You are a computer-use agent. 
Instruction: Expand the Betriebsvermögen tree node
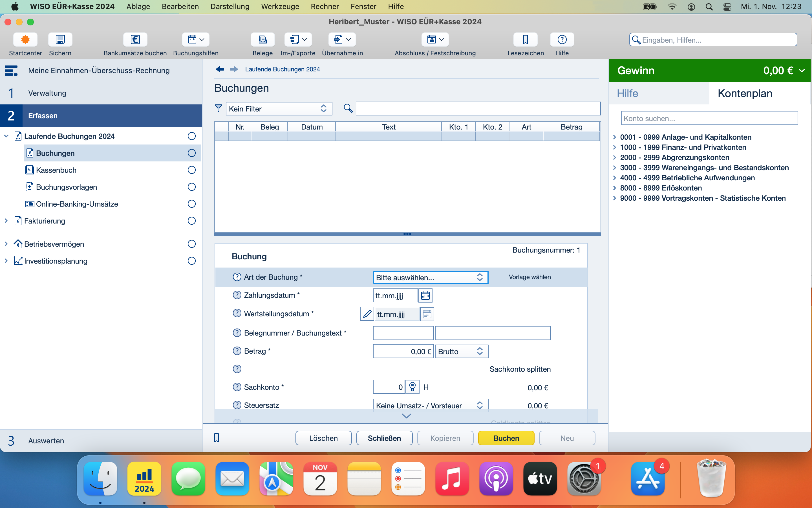pos(6,244)
